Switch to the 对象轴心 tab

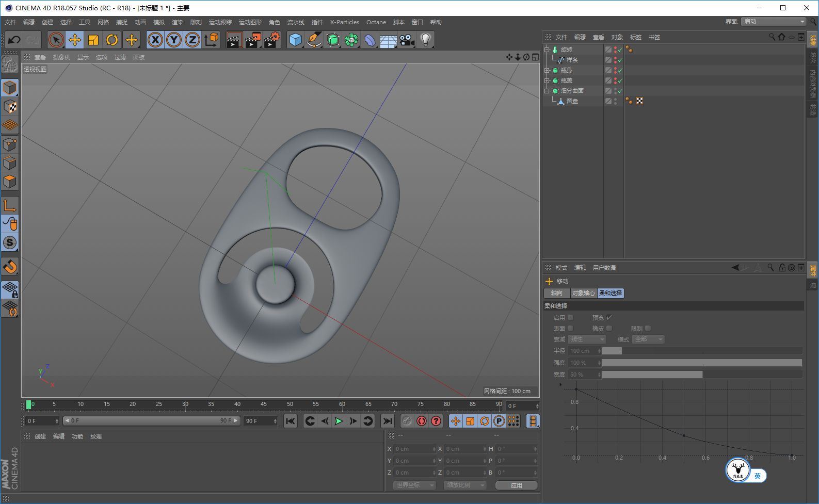click(x=583, y=293)
